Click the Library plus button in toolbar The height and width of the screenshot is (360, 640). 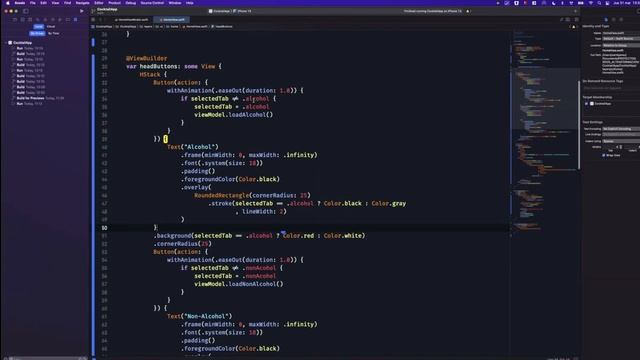(x=576, y=11)
